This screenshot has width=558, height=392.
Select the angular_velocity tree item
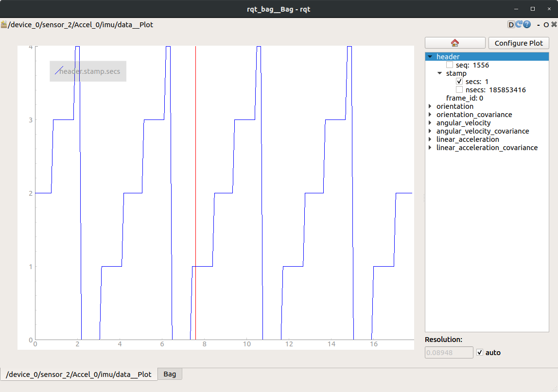pos(463,122)
